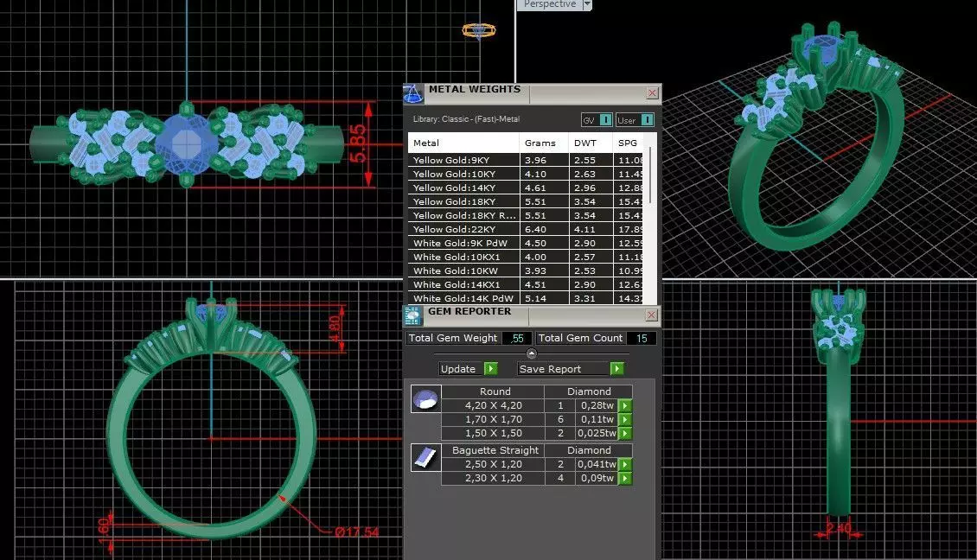
Task: Click the Baguette Straight gem shape thumbnail
Action: [426, 457]
